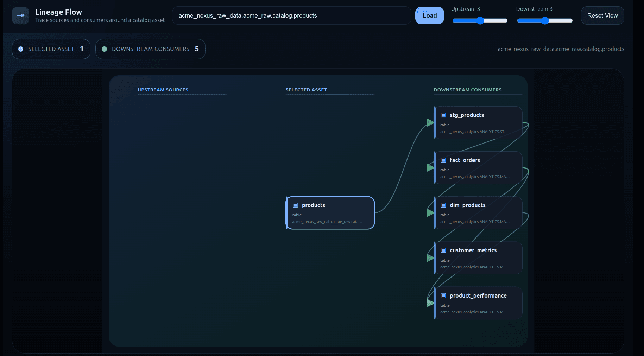The image size is (644, 356).
Task: Expand the connector arrow on fact_orders
Action: point(430,168)
